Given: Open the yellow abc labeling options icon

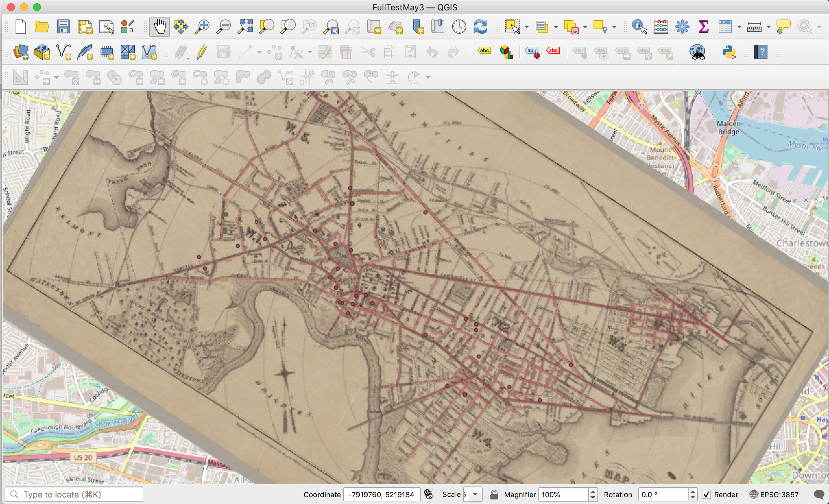Looking at the screenshot, I should 485,51.
